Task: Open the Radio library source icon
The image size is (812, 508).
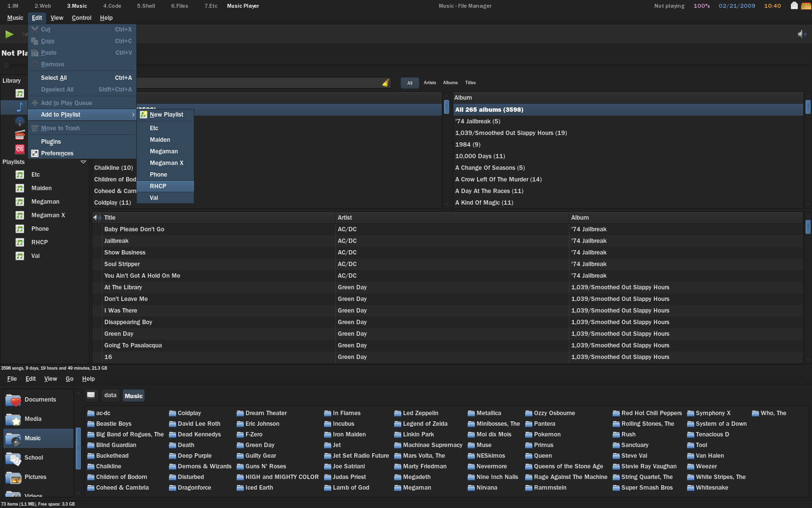Action: pyautogui.click(x=20, y=135)
